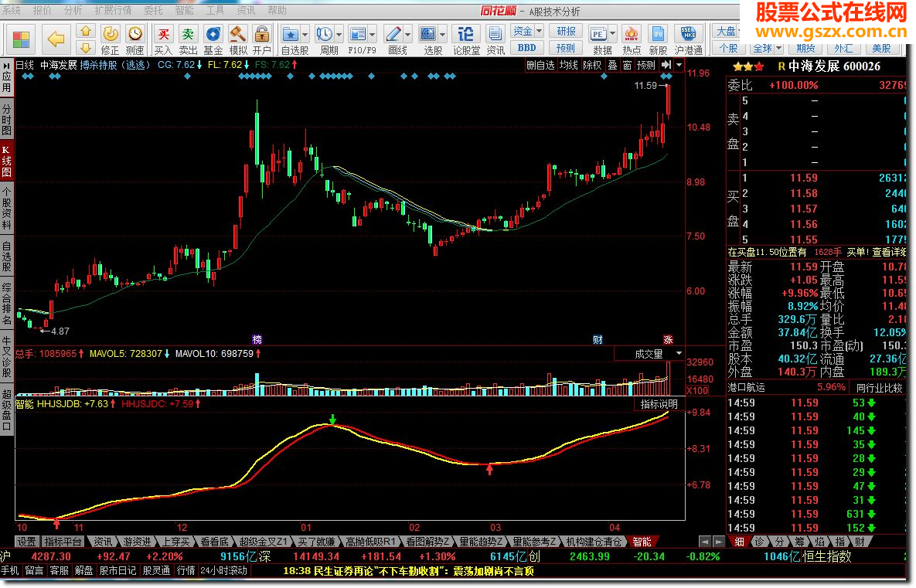Expand the 数据 PE dropdown arrow

click(612, 34)
